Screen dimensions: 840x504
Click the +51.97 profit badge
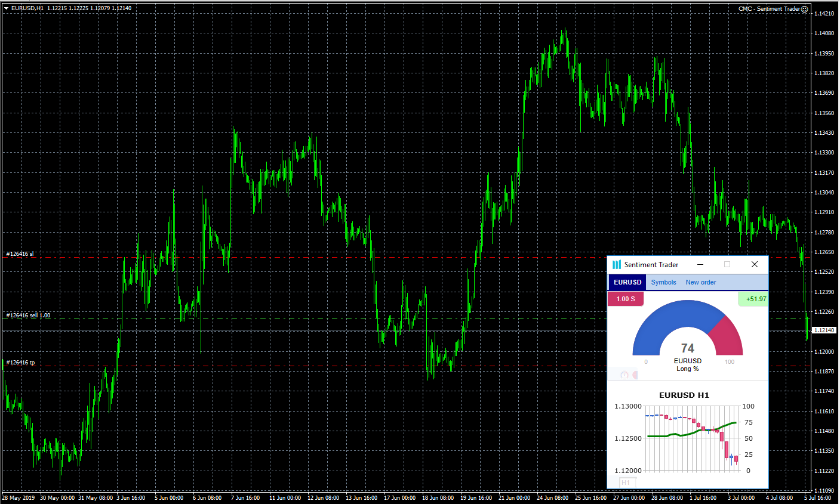[754, 299]
